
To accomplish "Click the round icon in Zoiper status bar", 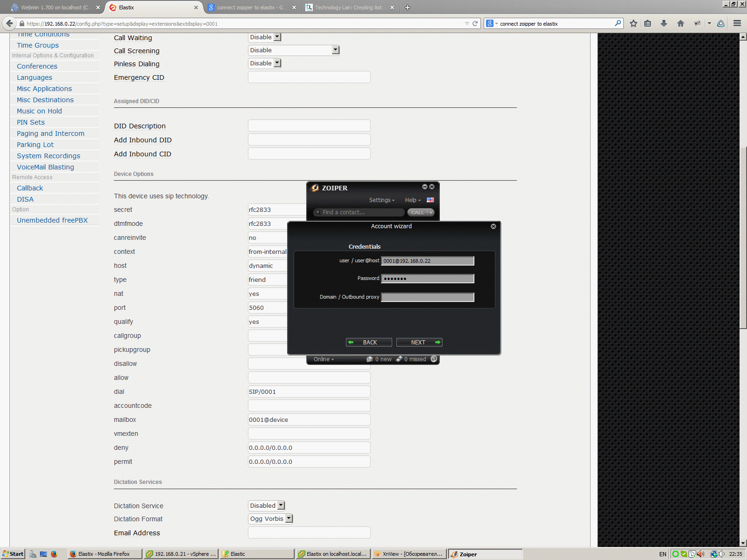I will pyautogui.click(x=434, y=359).
